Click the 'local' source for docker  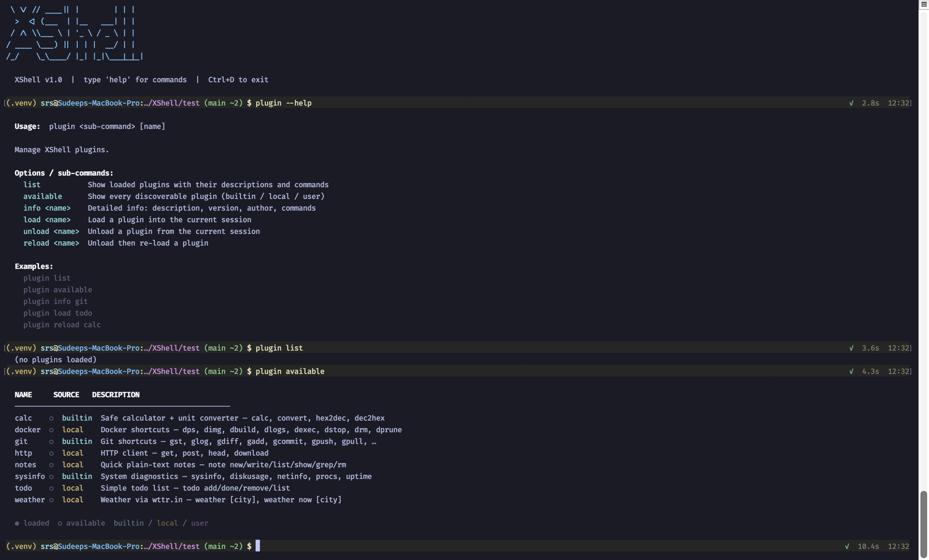[x=73, y=430]
